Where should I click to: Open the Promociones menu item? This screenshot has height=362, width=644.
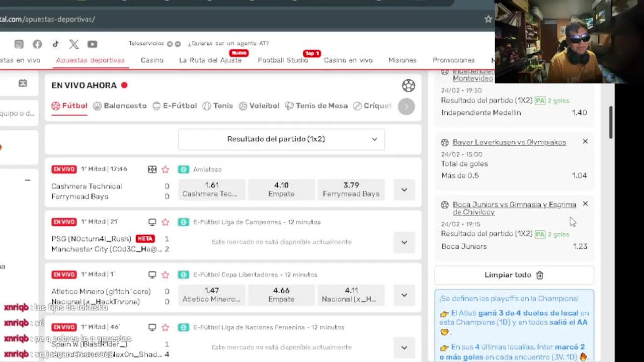[454, 60]
